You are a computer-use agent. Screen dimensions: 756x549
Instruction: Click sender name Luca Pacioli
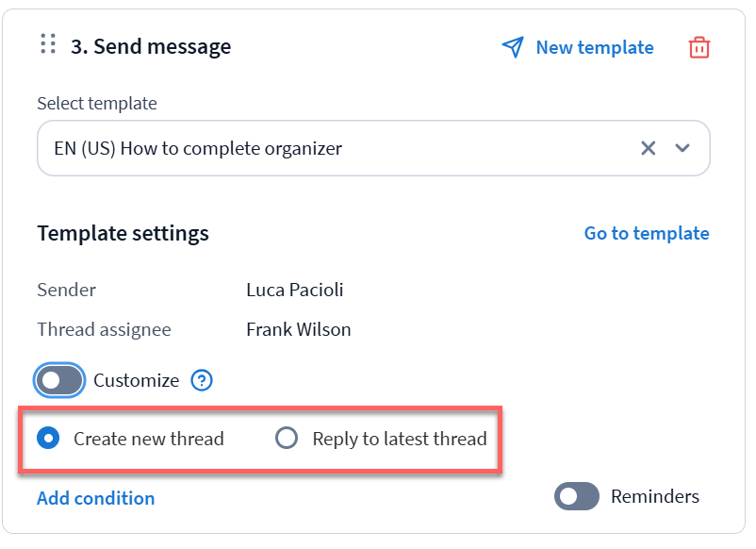[x=294, y=290]
